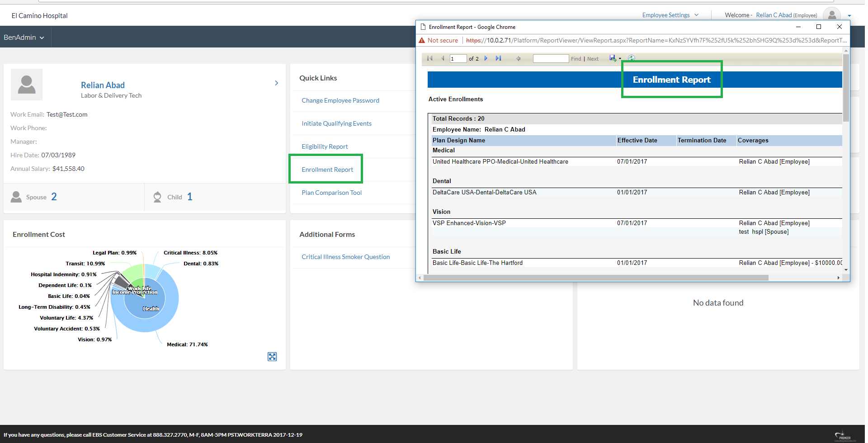The width and height of the screenshot is (868, 443).
Task: Open Plan Comparison Tool link
Action: [331, 193]
